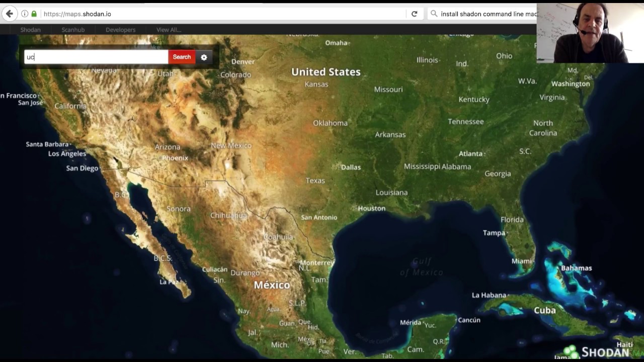Click the Florida state label
Screen dimensions: 644x362
coord(512,220)
